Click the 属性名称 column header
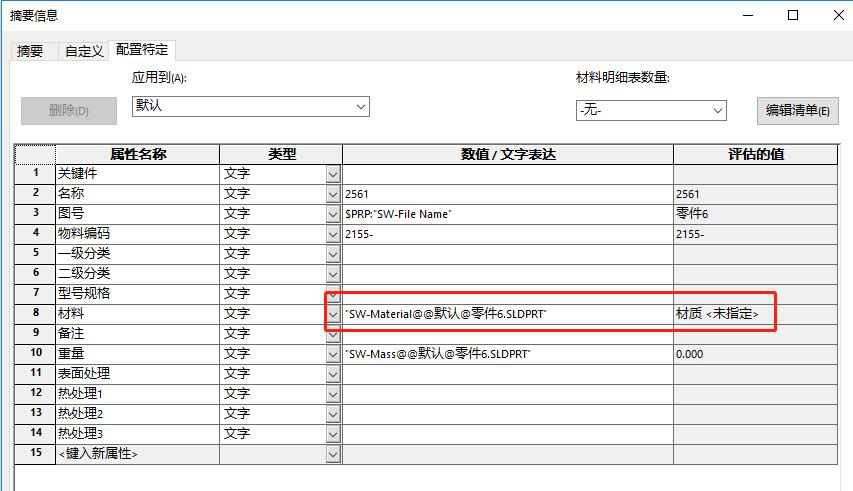 point(137,154)
